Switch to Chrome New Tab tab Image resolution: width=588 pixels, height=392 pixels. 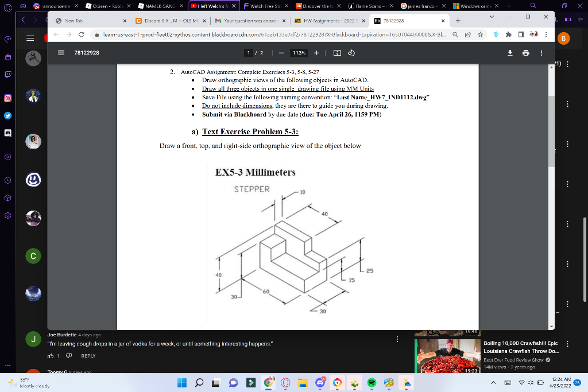[x=91, y=21]
